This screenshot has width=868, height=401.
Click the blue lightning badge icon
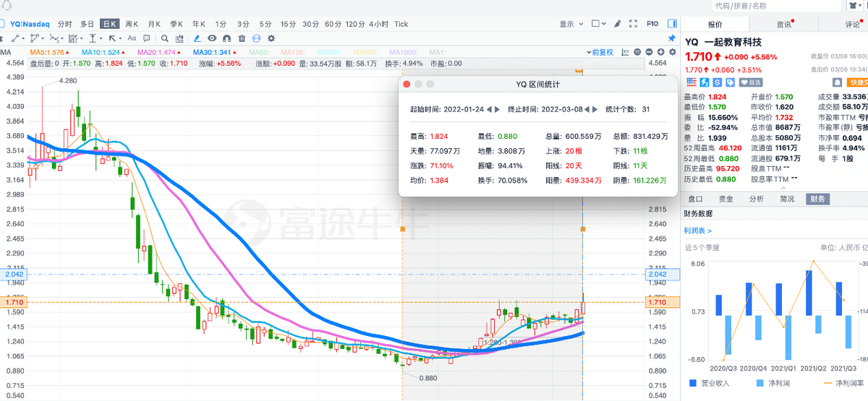coord(705,82)
